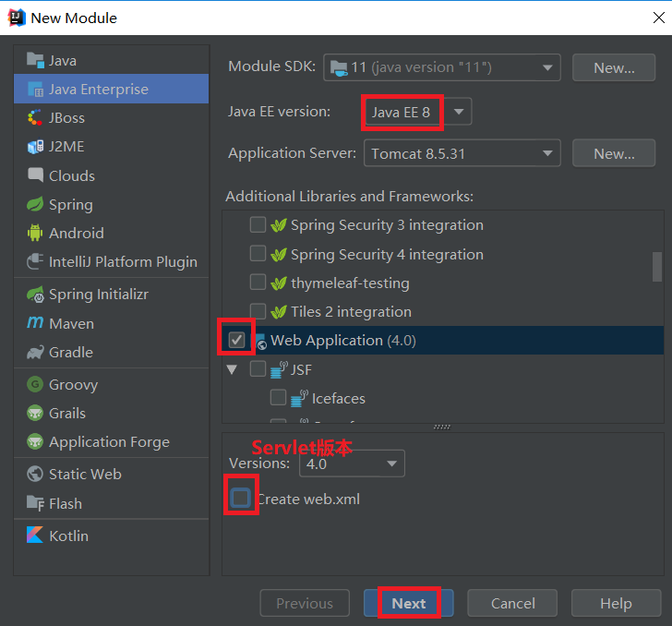The height and width of the screenshot is (626, 672).
Task: Click the Static Web globe icon
Action: click(35, 474)
